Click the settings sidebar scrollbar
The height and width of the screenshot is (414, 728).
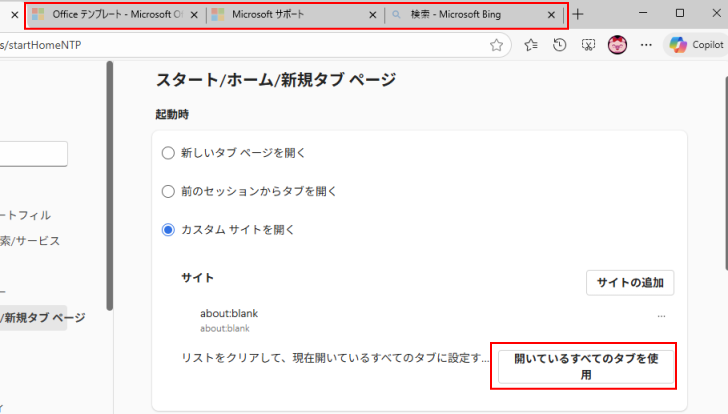(x=110, y=186)
